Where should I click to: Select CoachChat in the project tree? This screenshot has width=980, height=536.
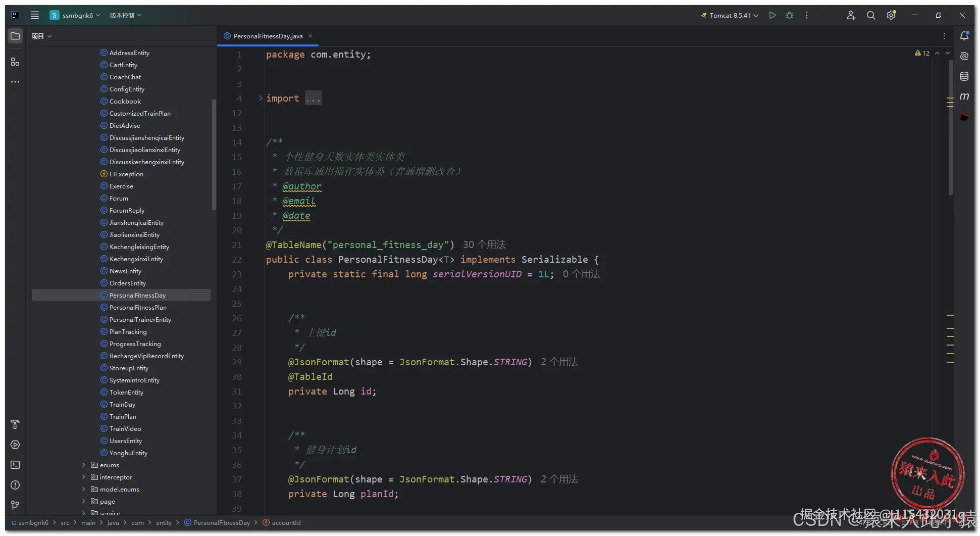[125, 77]
